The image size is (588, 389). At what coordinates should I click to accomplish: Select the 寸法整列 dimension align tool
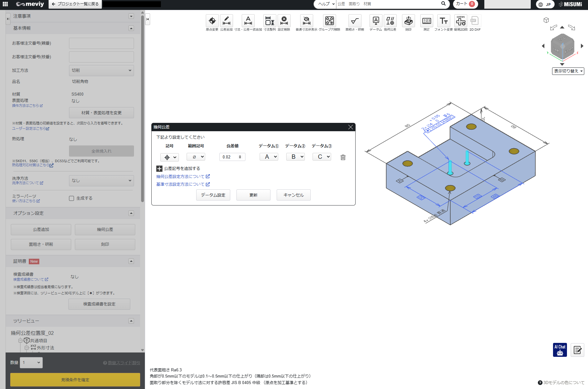270,21
